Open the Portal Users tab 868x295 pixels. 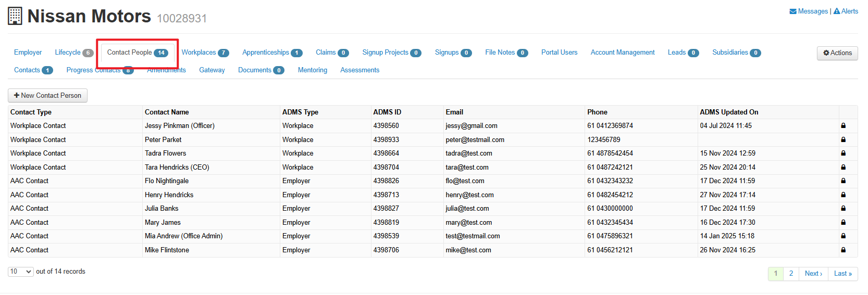(x=560, y=53)
